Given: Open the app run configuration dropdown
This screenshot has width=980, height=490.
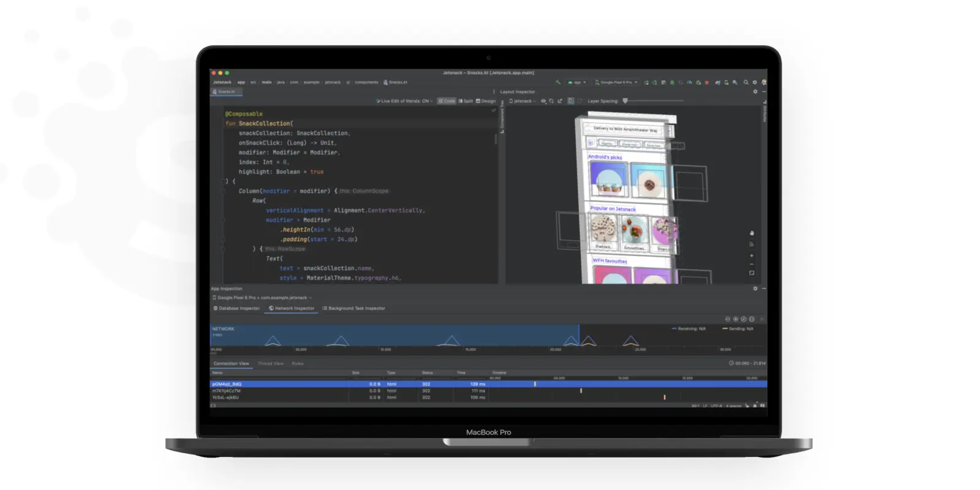Looking at the screenshot, I should (577, 82).
